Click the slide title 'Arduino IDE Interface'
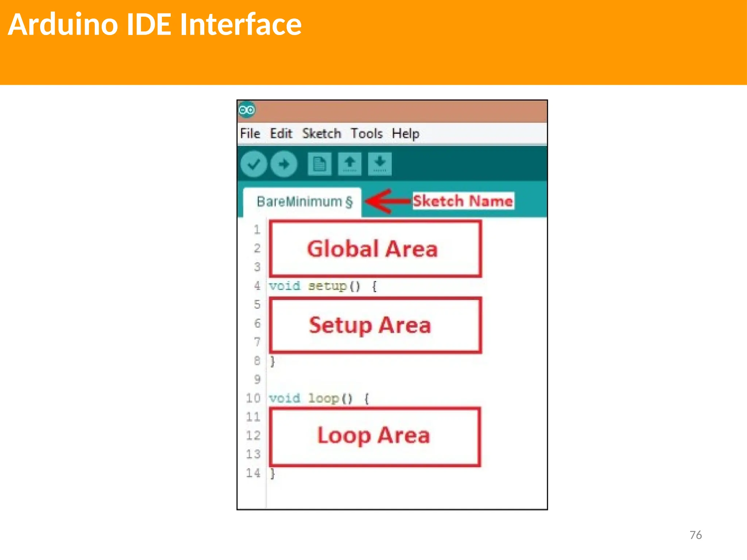Viewport: 747px width, 560px height. (x=155, y=24)
